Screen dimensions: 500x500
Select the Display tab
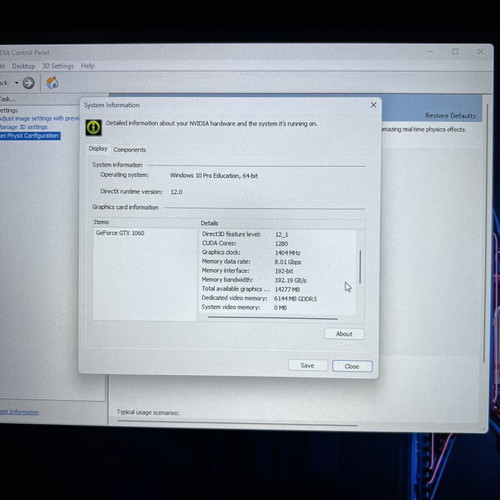coord(98,149)
